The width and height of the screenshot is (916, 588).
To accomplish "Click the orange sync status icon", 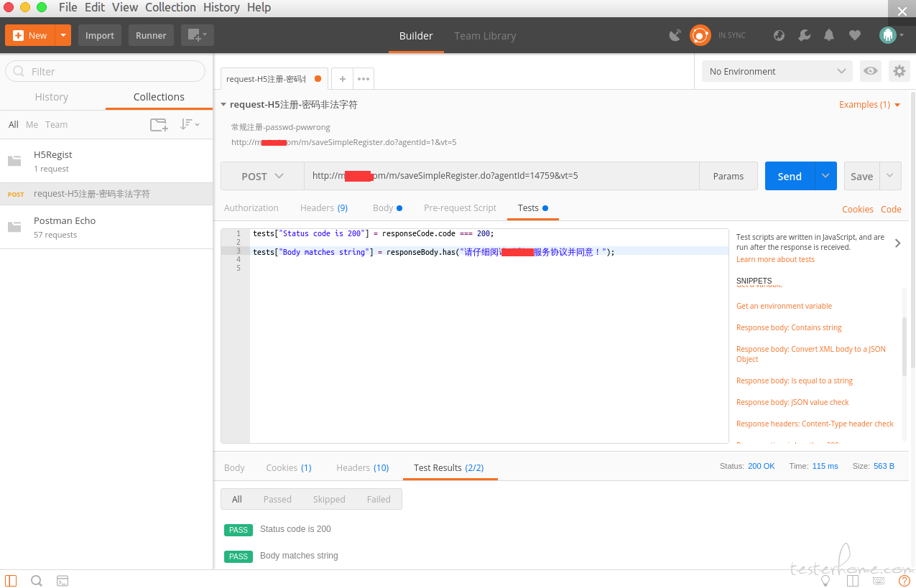I will pyautogui.click(x=700, y=35).
